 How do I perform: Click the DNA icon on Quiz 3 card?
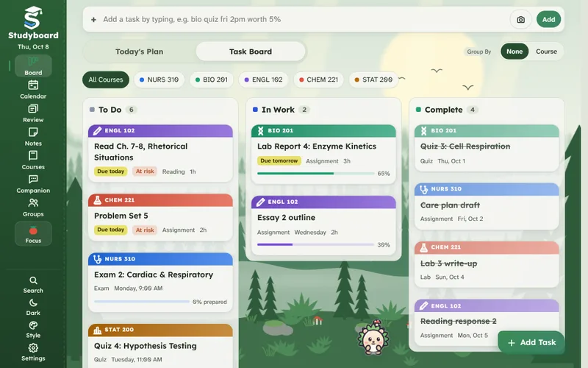click(423, 131)
